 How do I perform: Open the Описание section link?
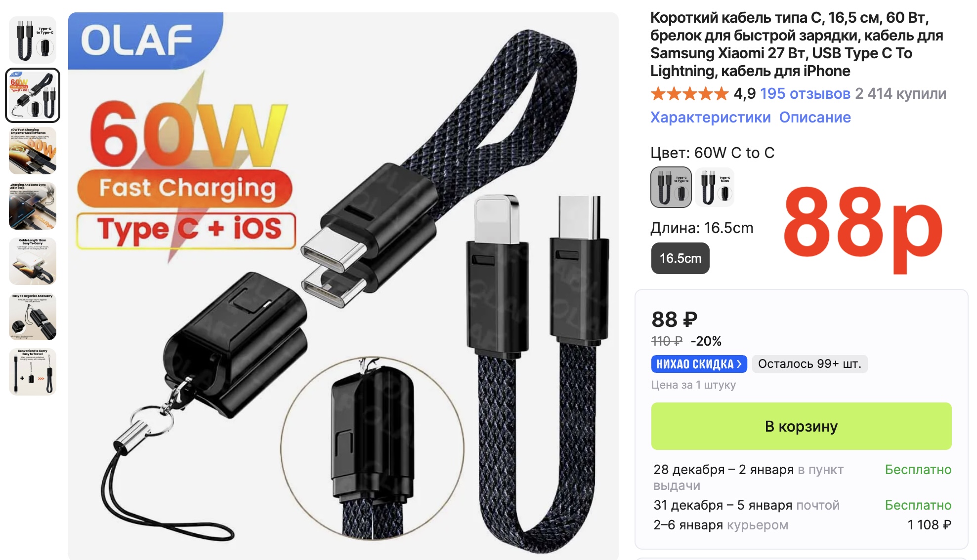click(815, 118)
